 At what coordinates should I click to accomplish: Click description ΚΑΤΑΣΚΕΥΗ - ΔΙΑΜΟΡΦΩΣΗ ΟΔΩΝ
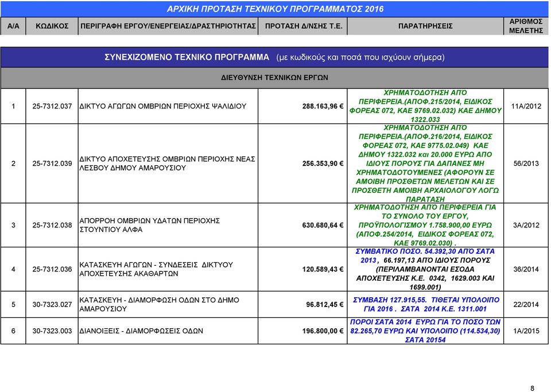159,305
